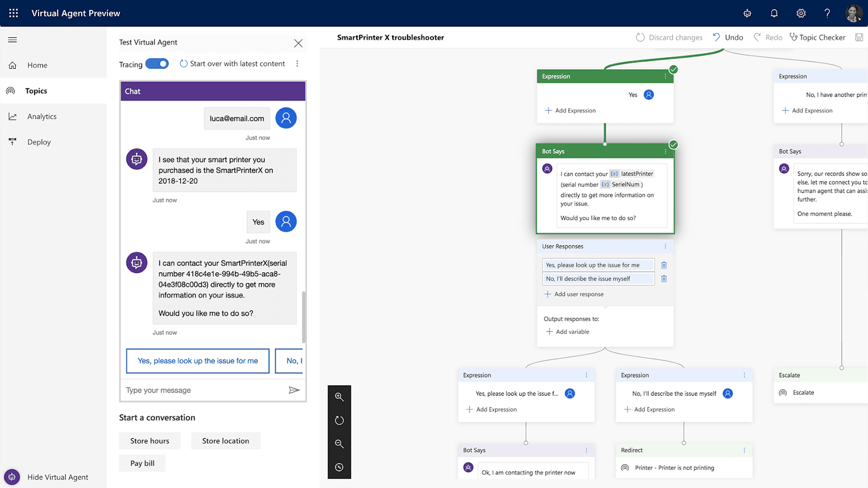Go to Analytics in the sidebar

tap(42, 116)
